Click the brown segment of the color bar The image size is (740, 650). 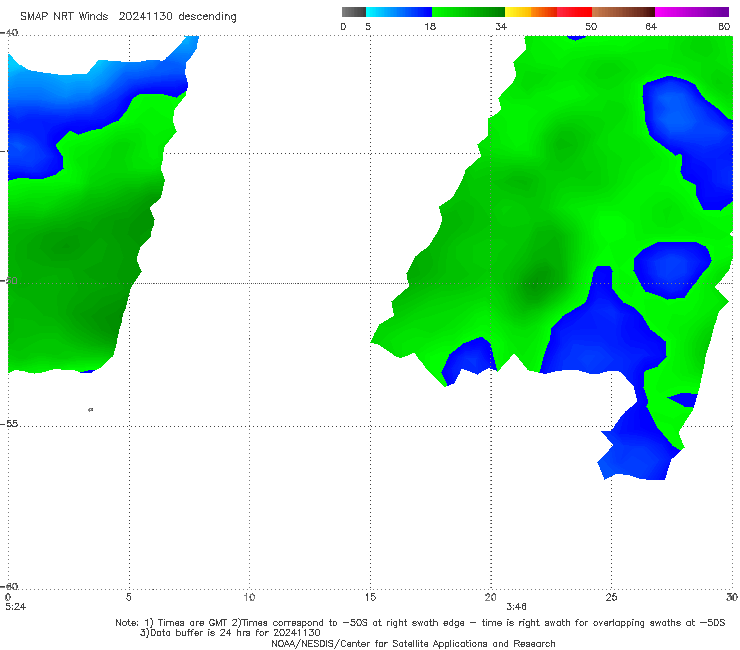pyautogui.click(x=623, y=12)
